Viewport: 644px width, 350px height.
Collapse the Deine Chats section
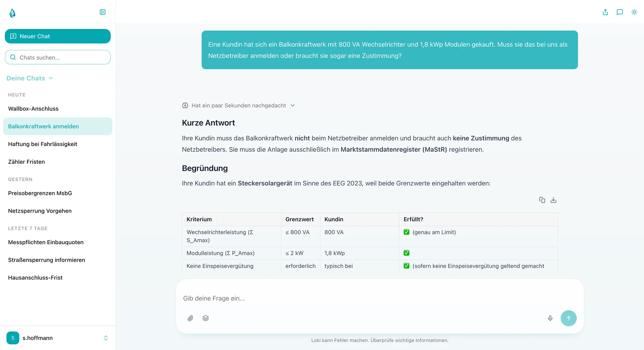point(30,78)
